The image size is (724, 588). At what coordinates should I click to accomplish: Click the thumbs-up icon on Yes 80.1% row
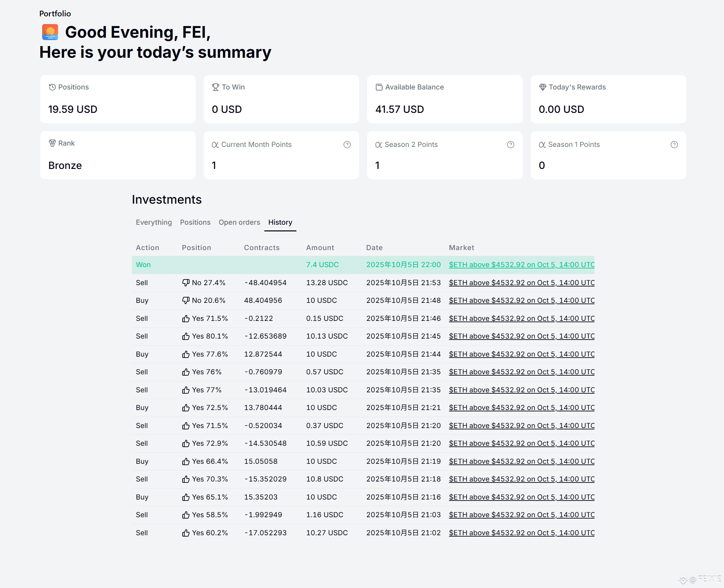(186, 336)
